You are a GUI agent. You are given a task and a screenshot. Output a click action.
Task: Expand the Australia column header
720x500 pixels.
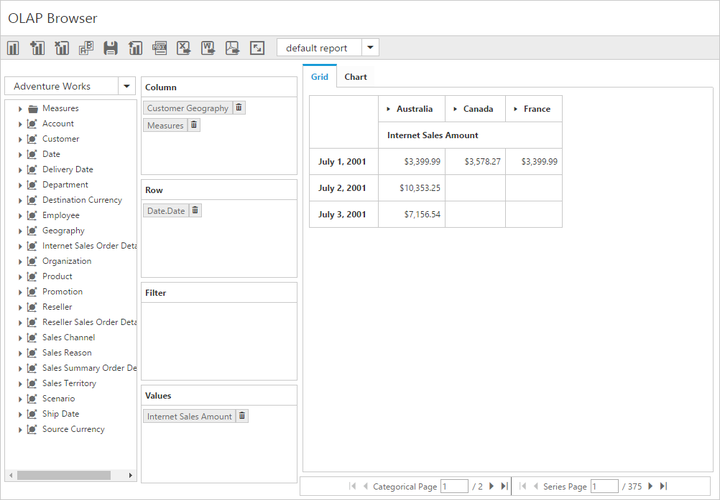pos(389,109)
